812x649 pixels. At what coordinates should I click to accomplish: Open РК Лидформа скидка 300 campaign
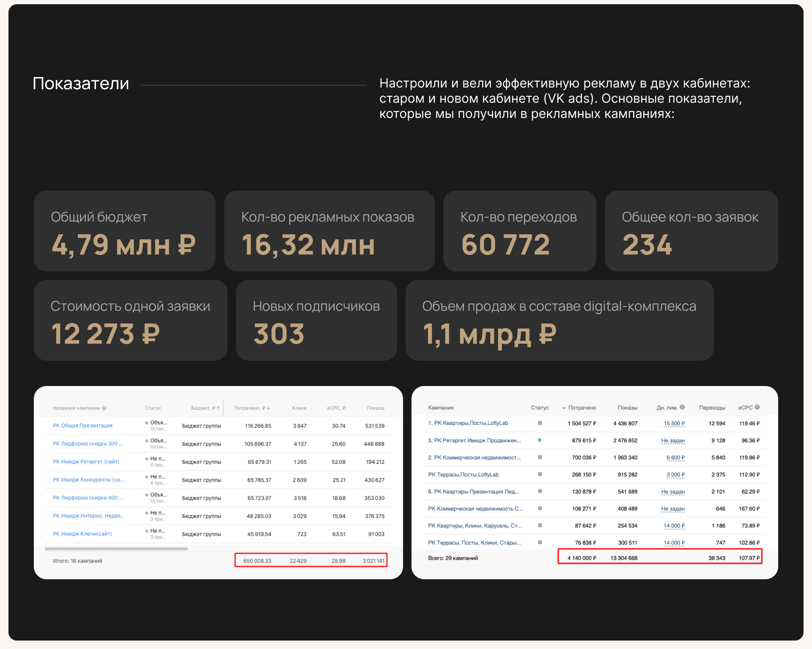(88, 444)
